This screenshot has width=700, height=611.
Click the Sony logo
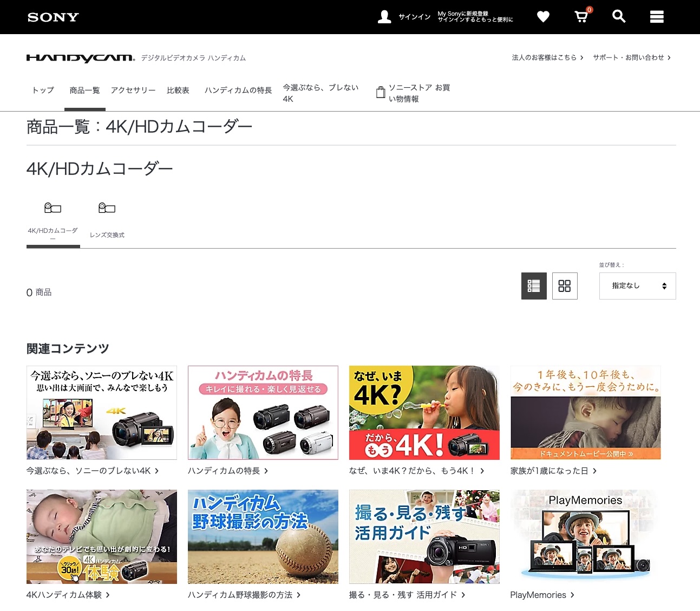53,17
